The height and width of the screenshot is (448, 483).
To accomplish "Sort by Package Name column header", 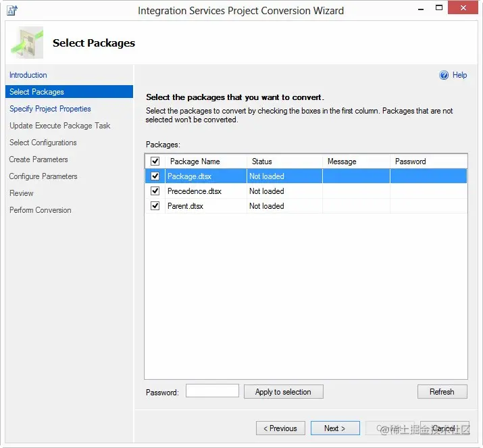I will pos(206,161).
